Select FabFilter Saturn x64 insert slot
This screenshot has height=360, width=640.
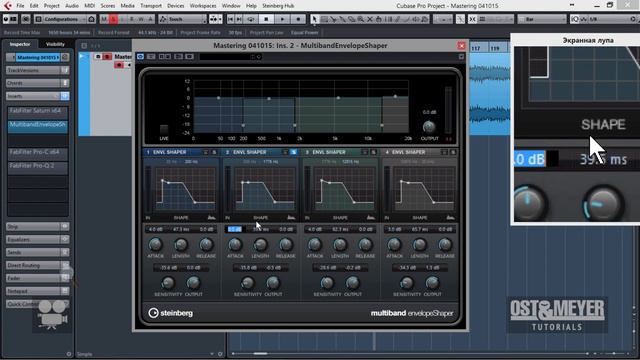(38, 111)
